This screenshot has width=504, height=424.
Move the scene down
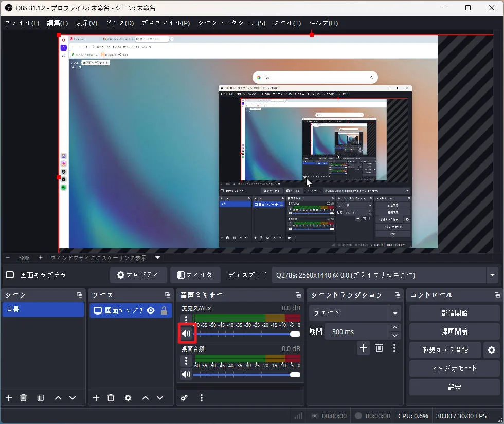73,398
